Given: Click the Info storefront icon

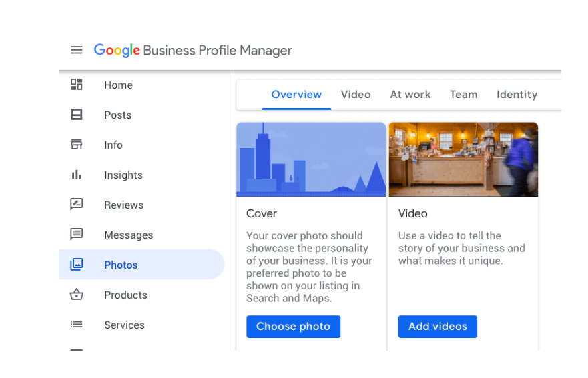Looking at the screenshot, I should tap(77, 144).
